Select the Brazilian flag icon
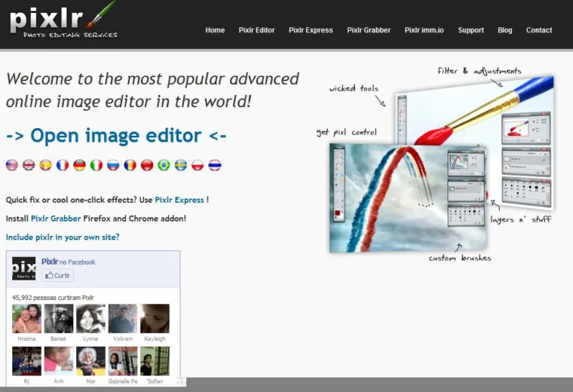 point(164,165)
